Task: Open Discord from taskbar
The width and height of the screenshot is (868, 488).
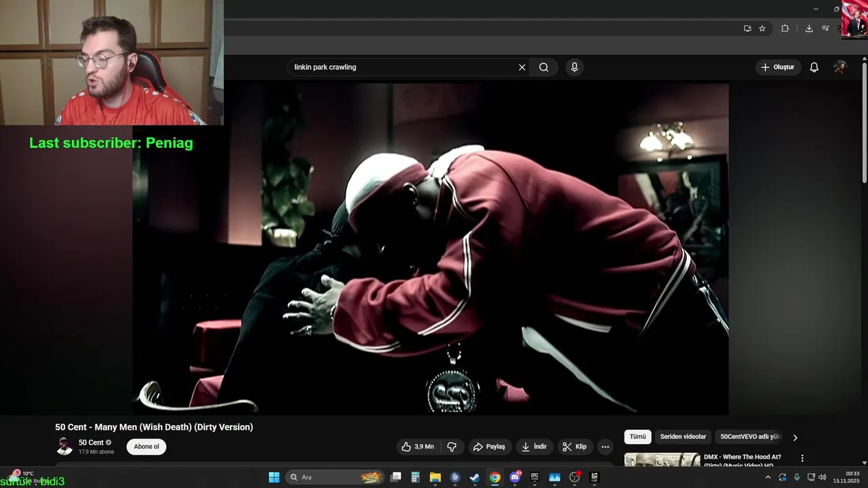Action: [x=515, y=477]
